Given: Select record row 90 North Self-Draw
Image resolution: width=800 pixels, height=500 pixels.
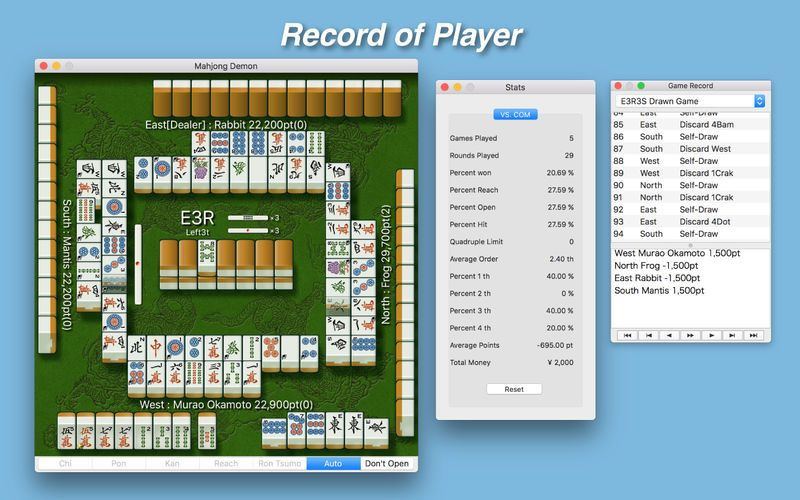Looking at the screenshot, I should tap(690, 185).
